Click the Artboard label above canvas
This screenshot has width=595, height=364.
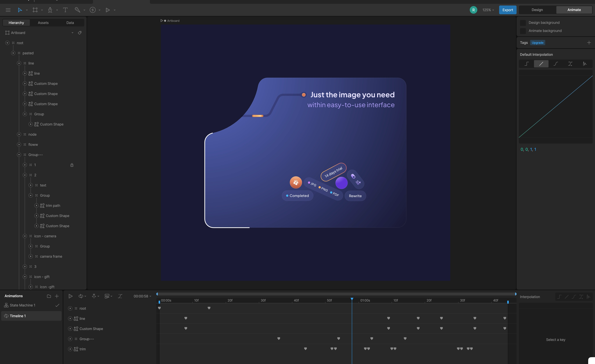[173, 21]
